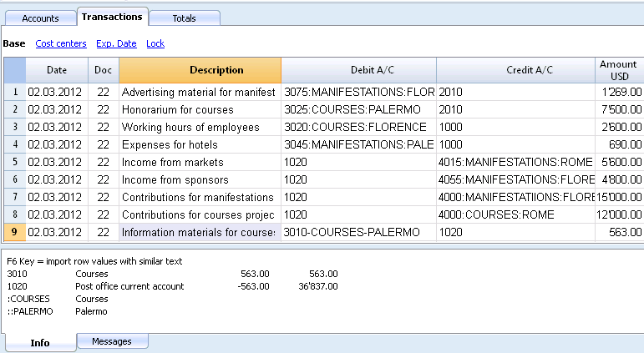644x353 pixels.
Task: Select the Base view
Action: pyautogui.click(x=14, y=43)
